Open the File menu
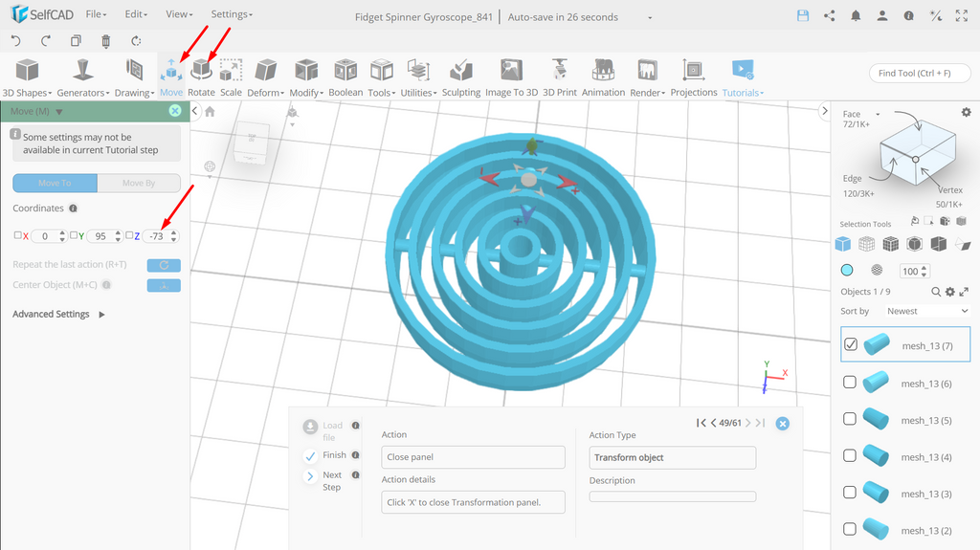 96,13
